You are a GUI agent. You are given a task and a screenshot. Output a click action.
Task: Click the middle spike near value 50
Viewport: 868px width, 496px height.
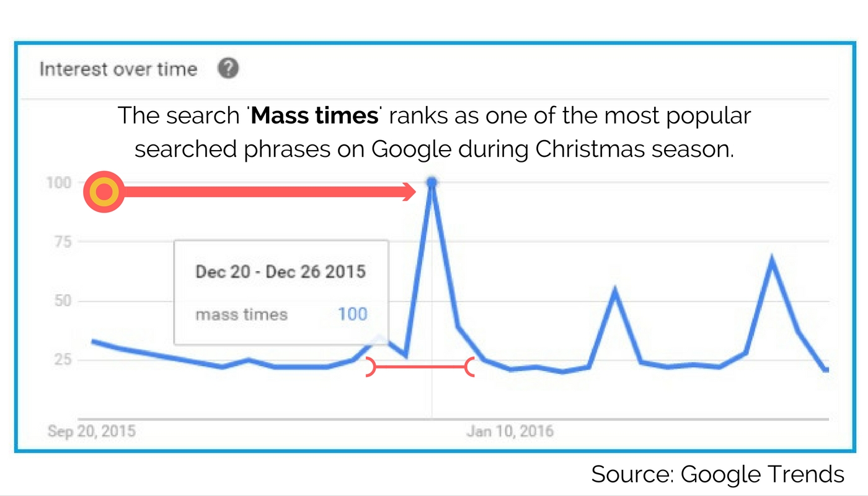click(x=614, y=291)
